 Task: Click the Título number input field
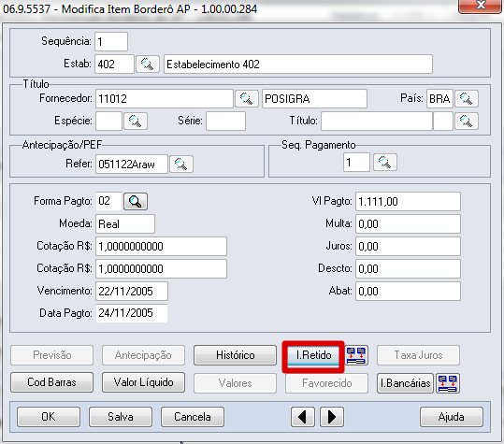point(377,121)
